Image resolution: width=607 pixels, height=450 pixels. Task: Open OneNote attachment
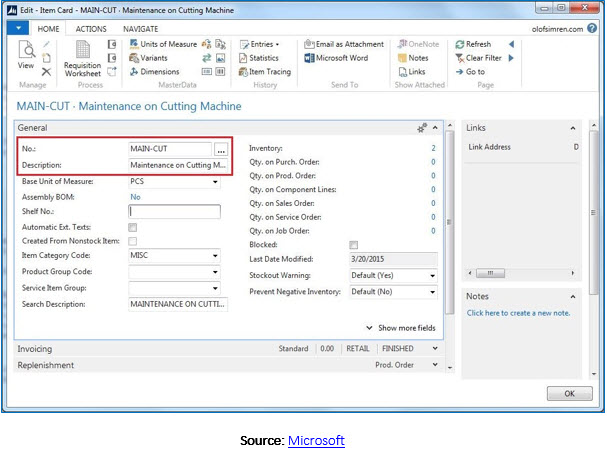point(418,44)
